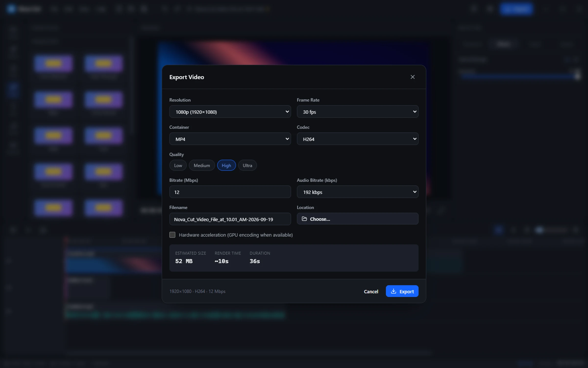Viewport: 588px width, 368px height.
Task: Open the Audio Bitrate dropdown
Action: point(357,192)
